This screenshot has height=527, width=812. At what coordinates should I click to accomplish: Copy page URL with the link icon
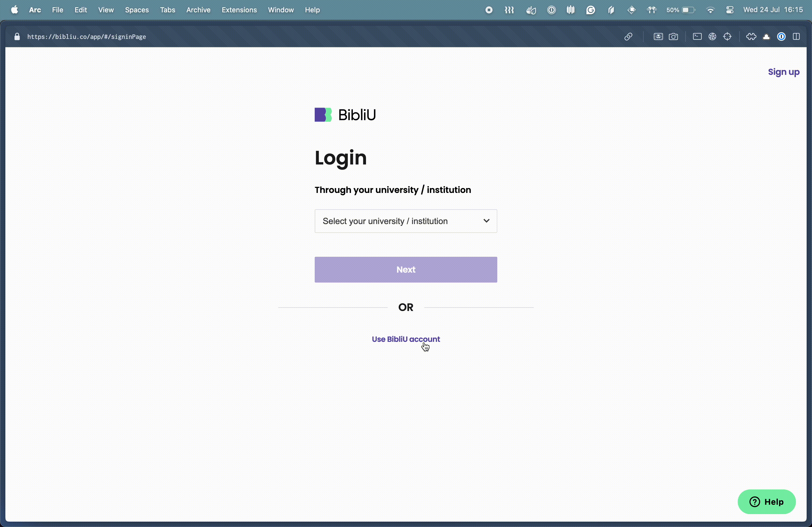[628, 36]
